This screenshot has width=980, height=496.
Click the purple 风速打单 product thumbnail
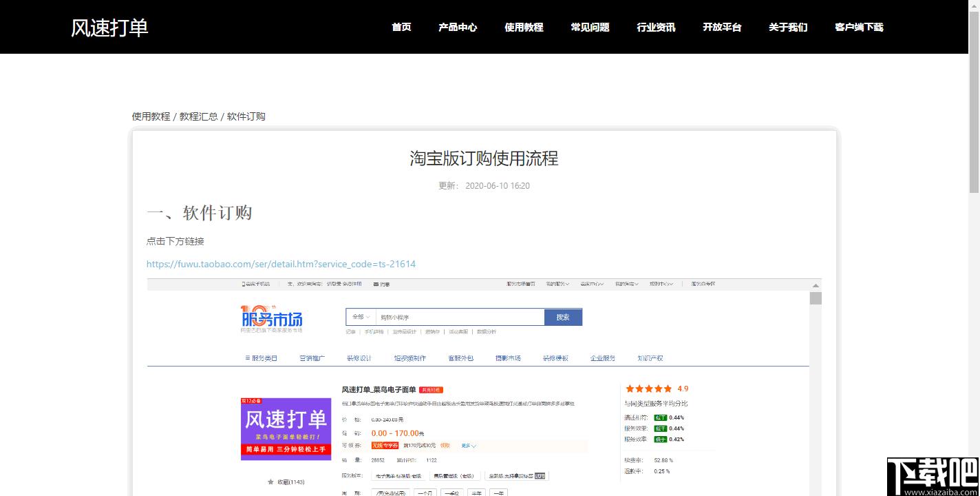click(x=286, y=428)
